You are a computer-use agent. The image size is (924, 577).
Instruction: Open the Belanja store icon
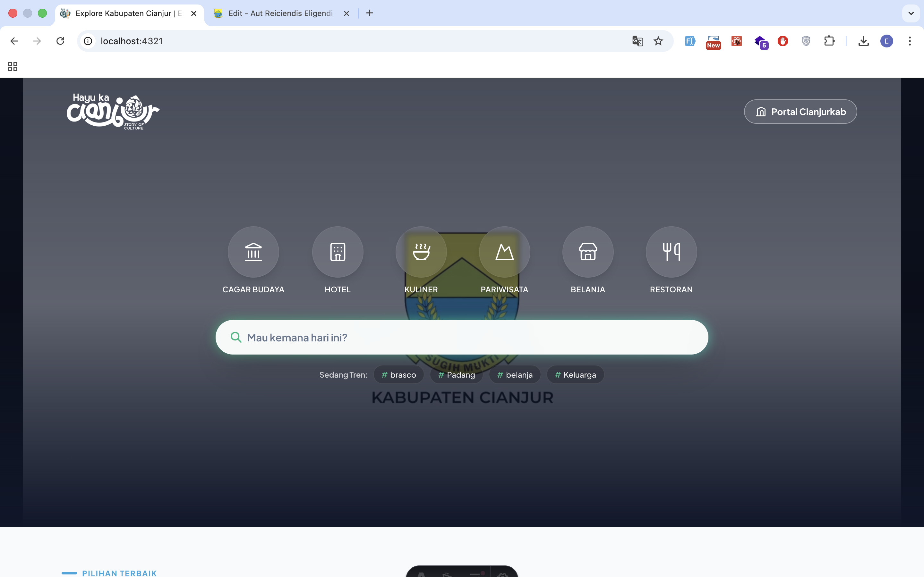point(588,252)
